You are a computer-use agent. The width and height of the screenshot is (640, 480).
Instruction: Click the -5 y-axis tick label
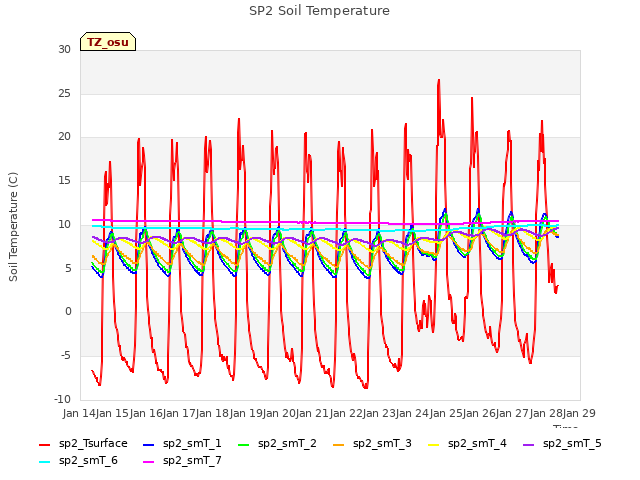[66, 356]
